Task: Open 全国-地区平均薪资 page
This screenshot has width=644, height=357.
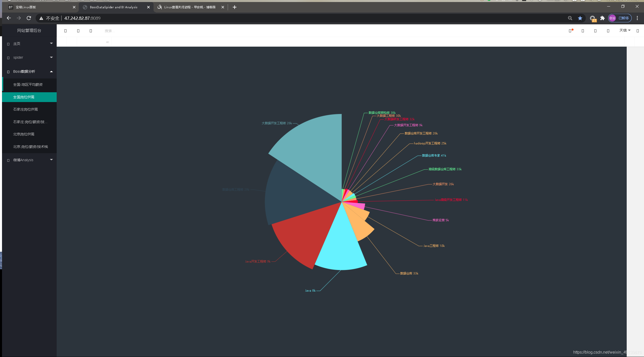Action: click(28, 84)
